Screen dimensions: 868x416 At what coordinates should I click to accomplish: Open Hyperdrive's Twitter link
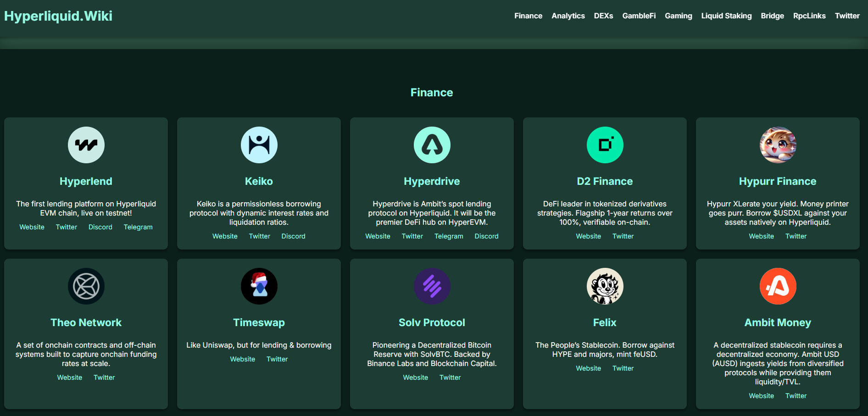(x=412, y=236)
